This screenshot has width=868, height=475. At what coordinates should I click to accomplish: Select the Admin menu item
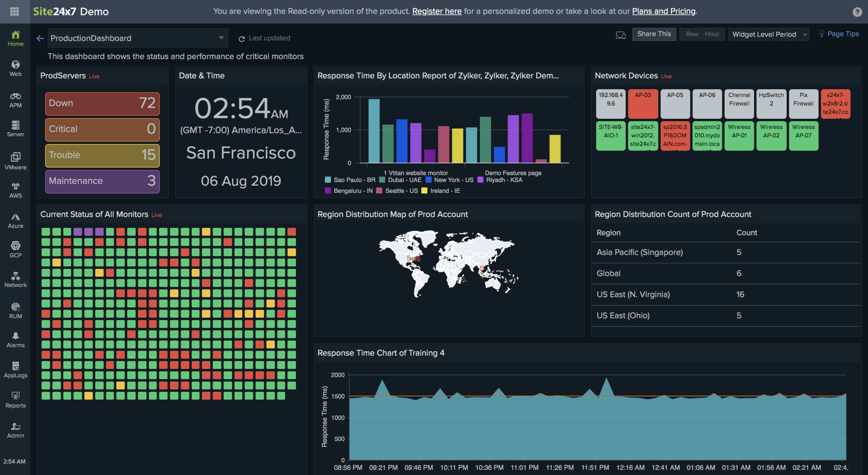(x=15, y=430)
